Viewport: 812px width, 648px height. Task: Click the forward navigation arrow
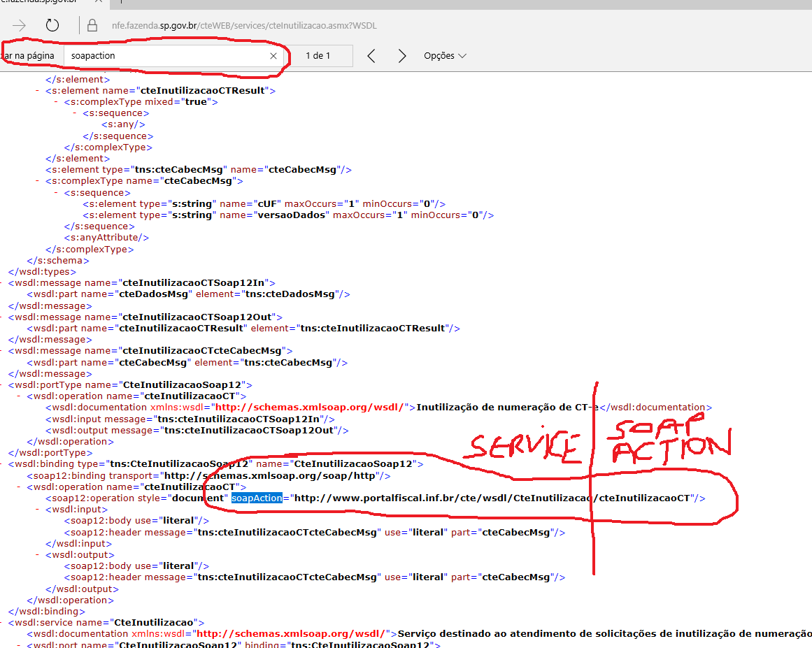pyautogui.click(x=19, y=25)
